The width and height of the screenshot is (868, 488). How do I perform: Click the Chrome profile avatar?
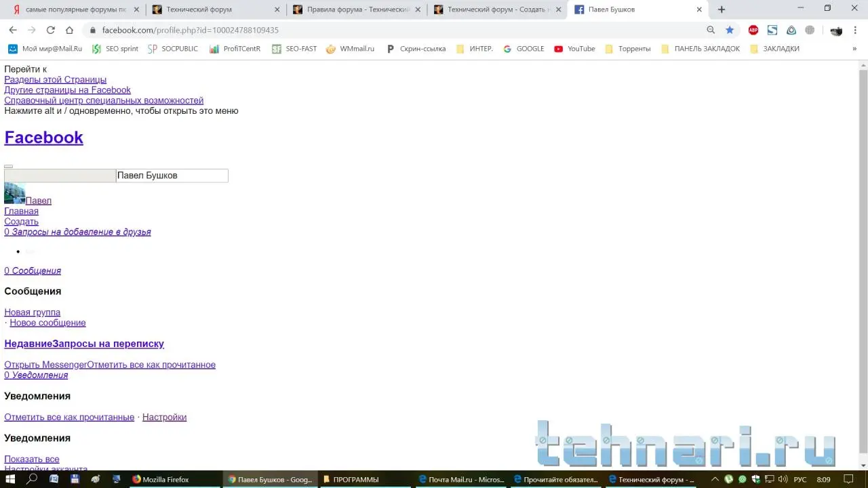(836, 30)
